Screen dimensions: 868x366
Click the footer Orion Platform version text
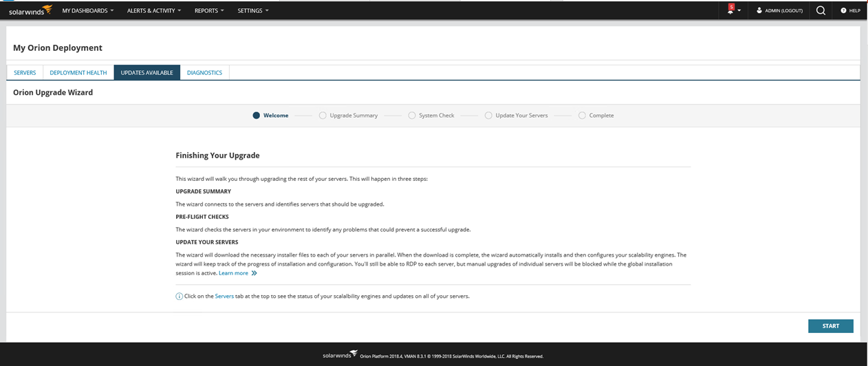tap(451, 356)
